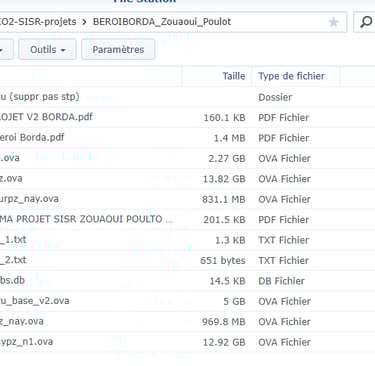Image resolution: width=375 pixels, height=366 pixels.
Task: Sort by the Taille column header
Action: click(x=234, y=76)
